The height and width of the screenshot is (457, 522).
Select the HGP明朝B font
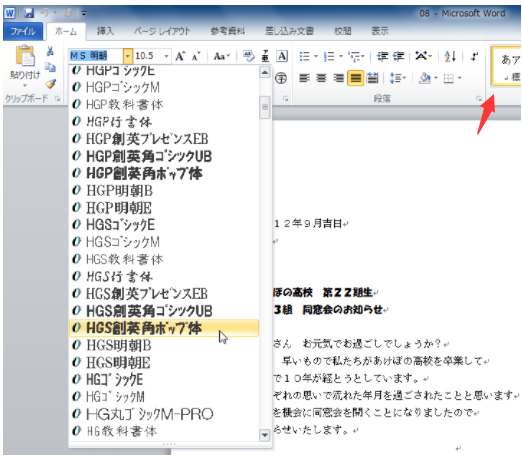coord(164,191)
